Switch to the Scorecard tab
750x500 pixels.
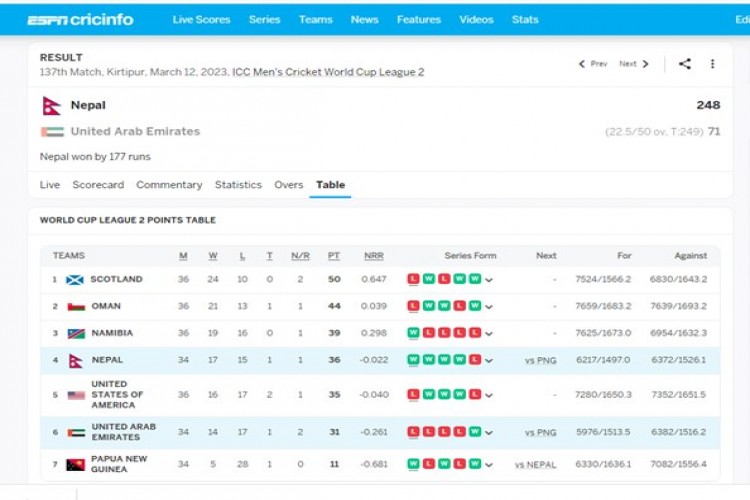click(x=98, y=185)
